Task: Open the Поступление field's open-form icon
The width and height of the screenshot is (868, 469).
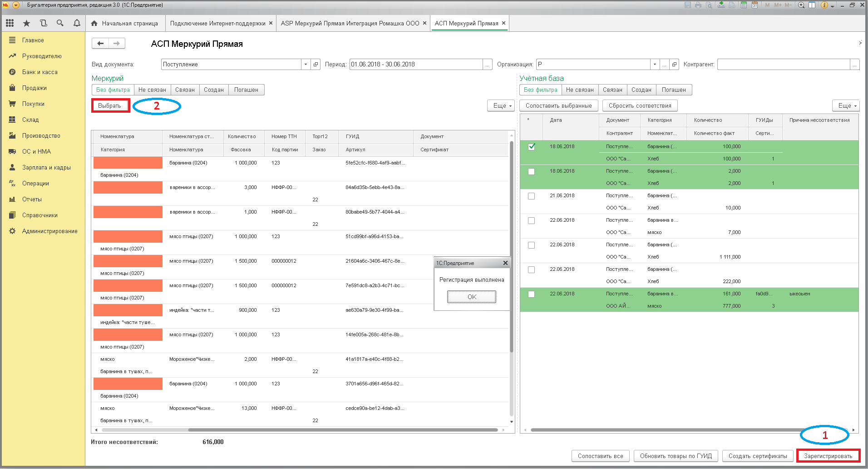Action: [x=316, y=65]
